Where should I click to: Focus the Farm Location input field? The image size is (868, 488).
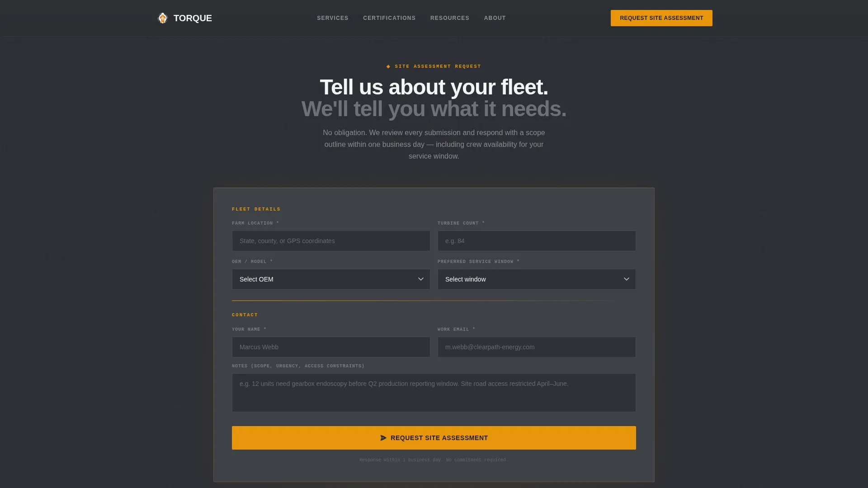pyautogui.click(x=331, y=241)
